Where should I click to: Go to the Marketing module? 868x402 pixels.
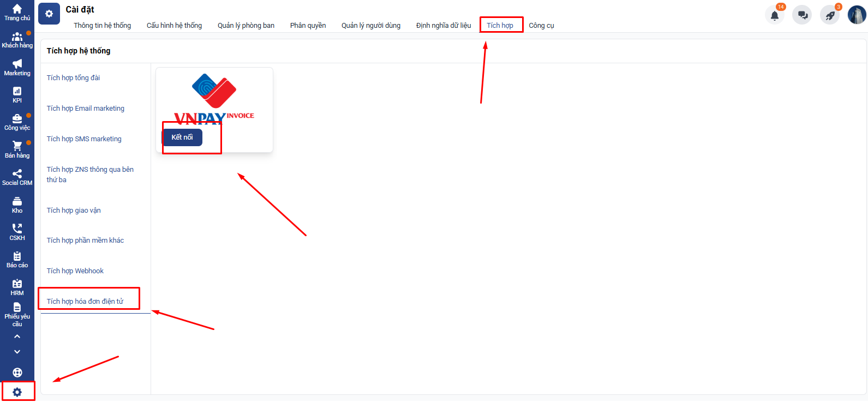17,67
